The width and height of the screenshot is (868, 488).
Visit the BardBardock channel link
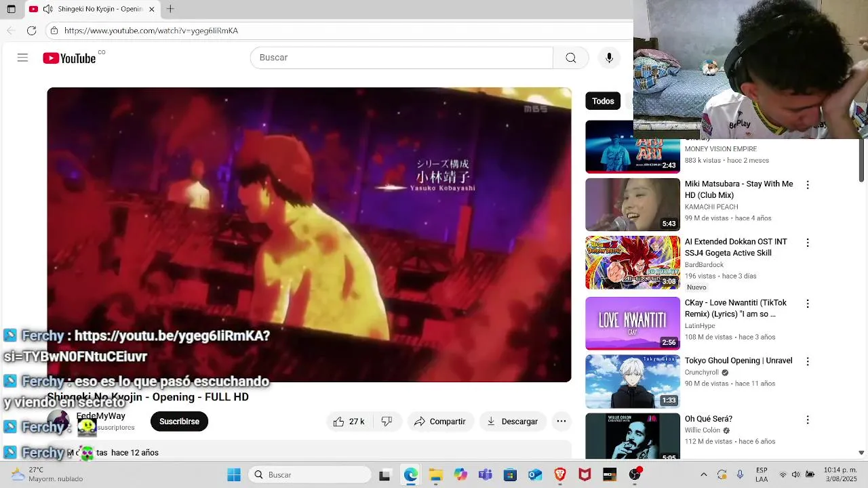tap(704, 264)
